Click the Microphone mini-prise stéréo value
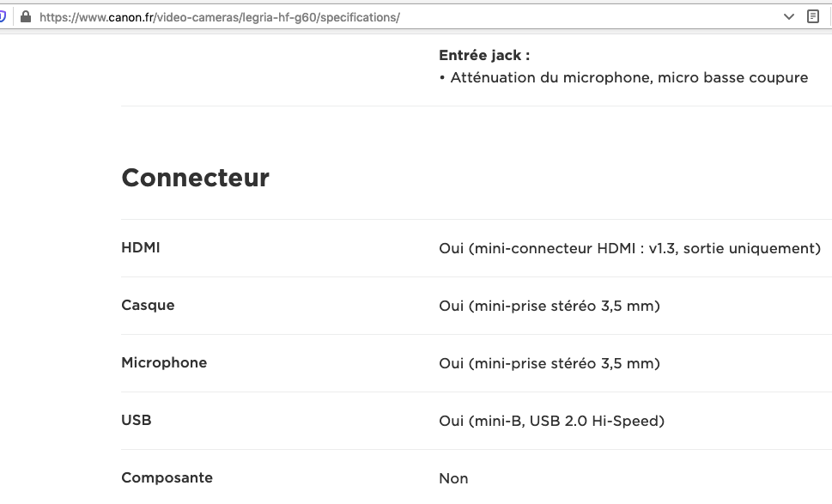 (550, 363)
